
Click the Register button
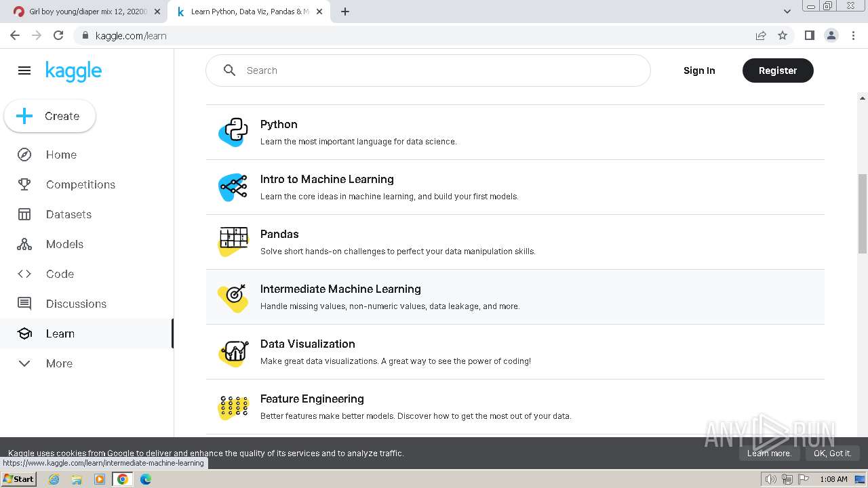point(778,70)
